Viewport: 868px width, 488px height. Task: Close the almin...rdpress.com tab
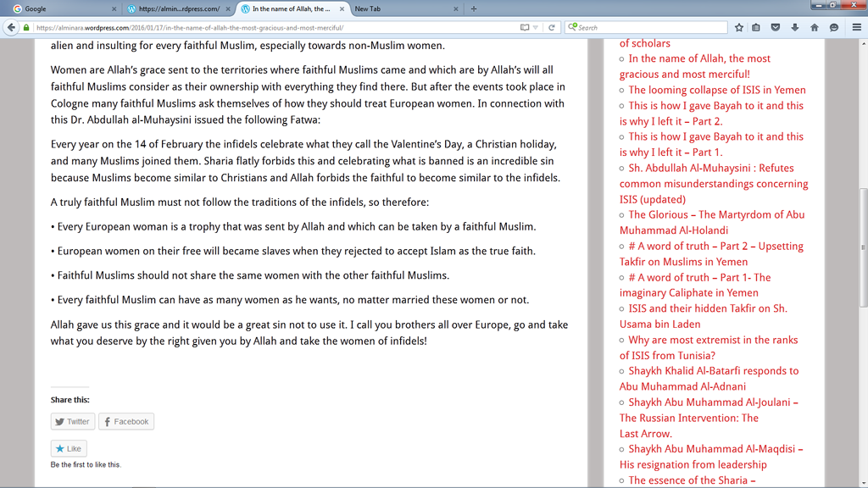pos(228,8)
